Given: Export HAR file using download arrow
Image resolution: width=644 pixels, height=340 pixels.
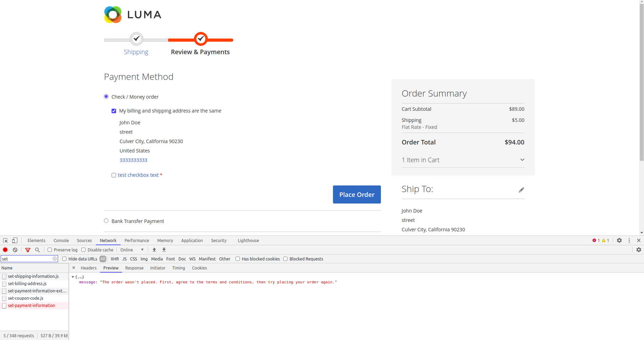Looking at the screenshot, I should click(x=164, y=250).
